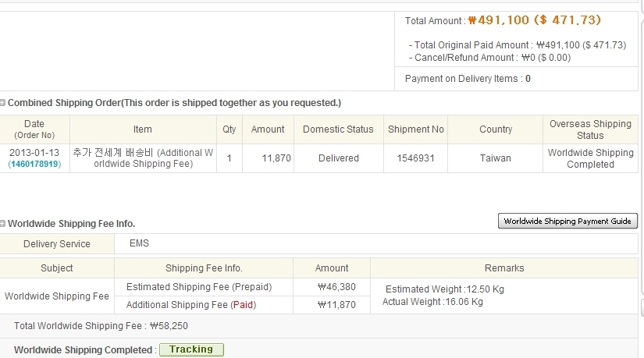Click the Date (Order No) column header
This screenshot has height=358, width=644.
tap(34, 129)
